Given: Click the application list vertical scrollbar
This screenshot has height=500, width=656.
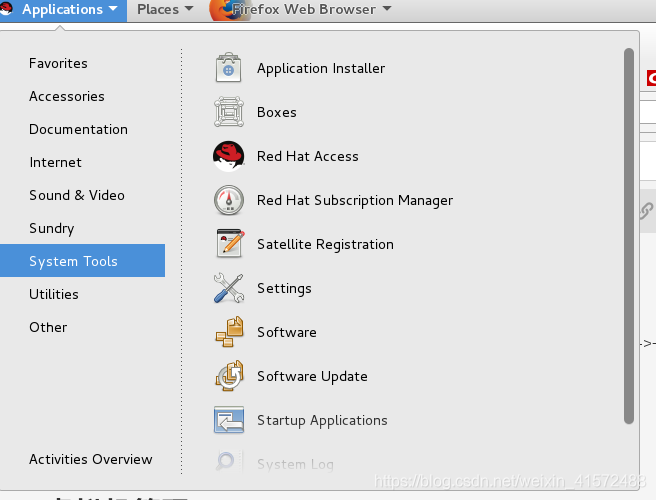Looking at the screenshot, I should pyautogui.click(x=628, y=236).
